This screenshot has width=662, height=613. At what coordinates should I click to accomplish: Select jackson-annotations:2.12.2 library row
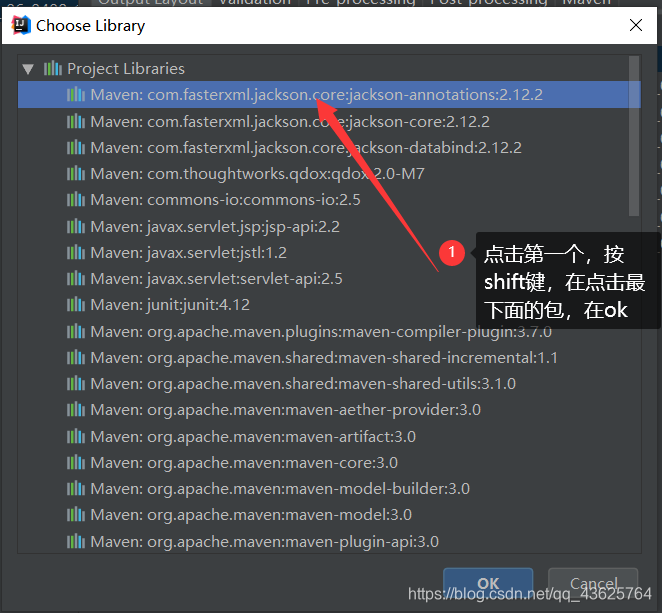pos(329,95)
